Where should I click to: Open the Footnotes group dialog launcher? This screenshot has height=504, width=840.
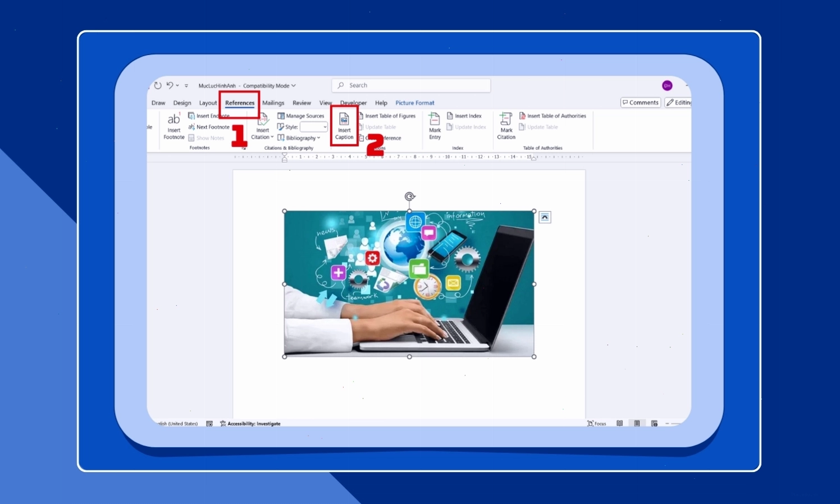[244, 148]
